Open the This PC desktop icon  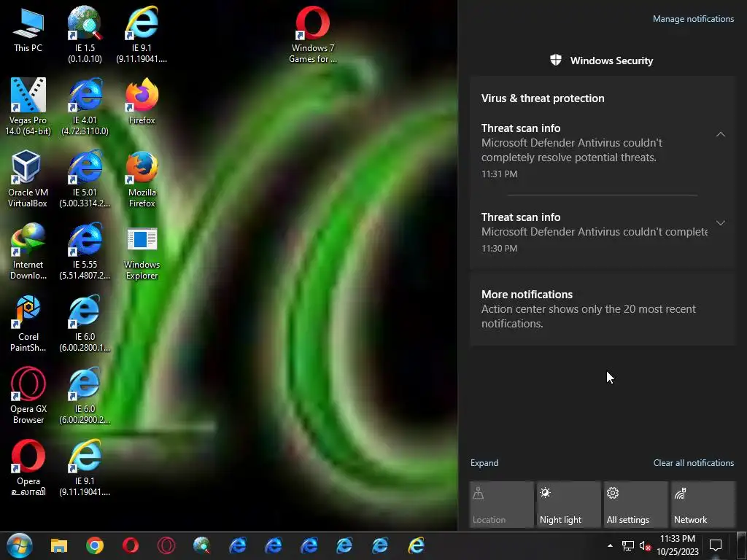pos(28,31)
